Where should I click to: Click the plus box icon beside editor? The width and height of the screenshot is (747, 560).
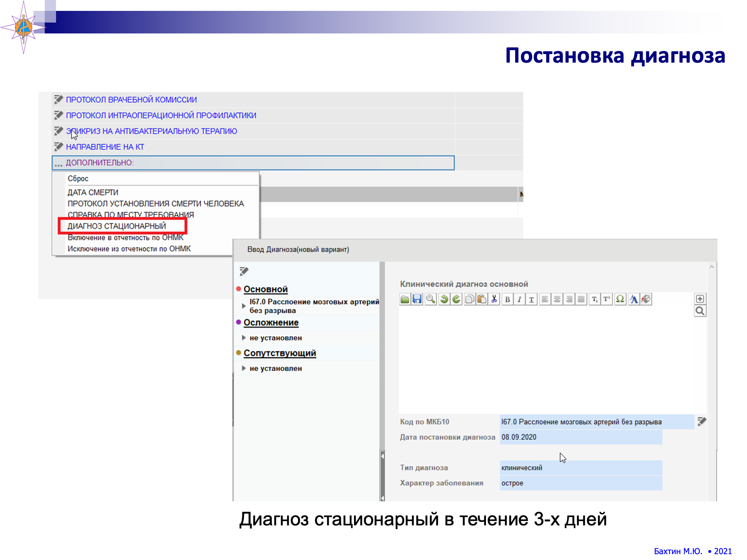pyautogui.click(x=700, y=299)
